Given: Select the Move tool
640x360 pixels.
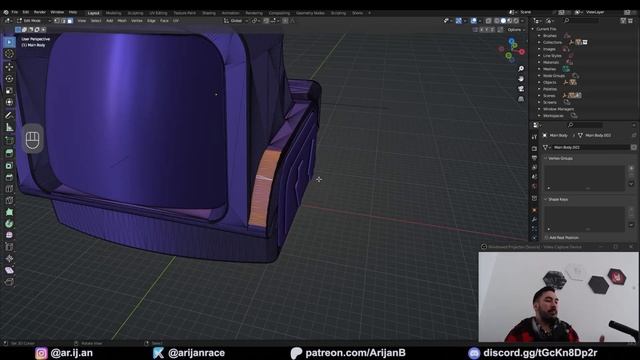Looking at the screenshot, I should [9, 67].
